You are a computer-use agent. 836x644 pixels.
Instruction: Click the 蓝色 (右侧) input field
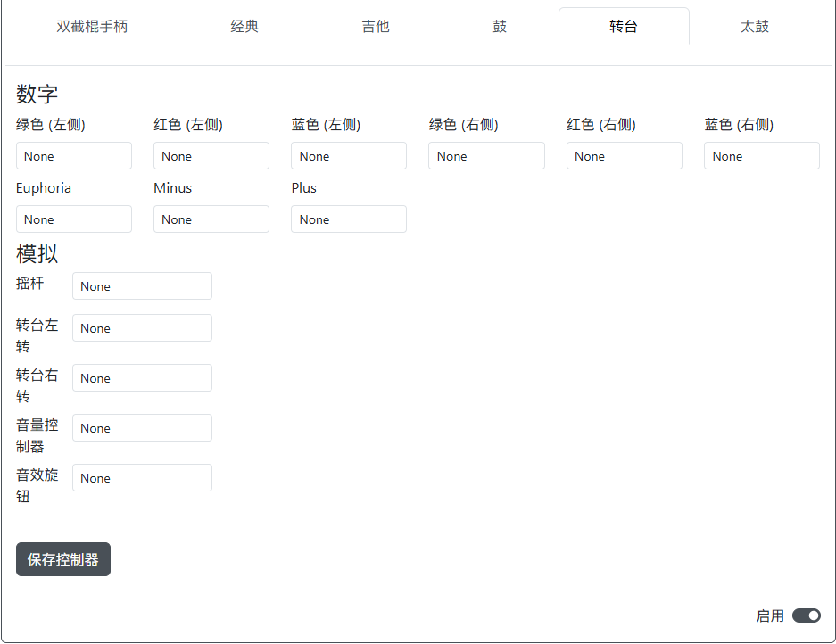click(761, 155)
